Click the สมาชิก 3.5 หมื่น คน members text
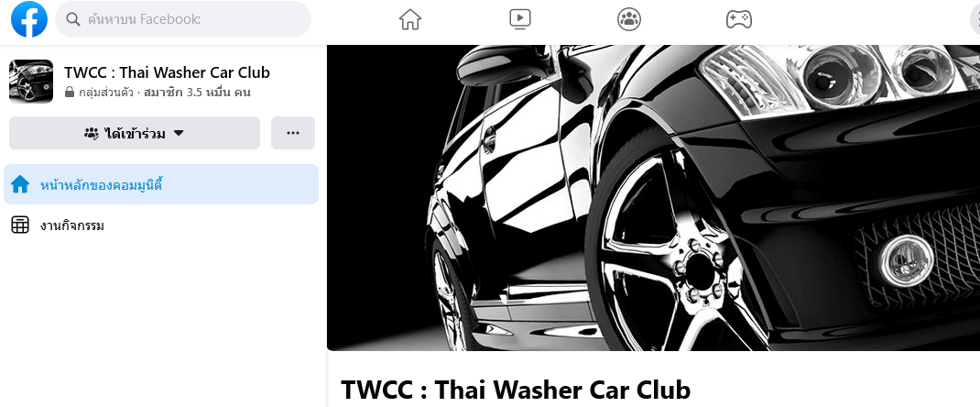Screen dimensions: 980x407 click(x=197, y=93)
